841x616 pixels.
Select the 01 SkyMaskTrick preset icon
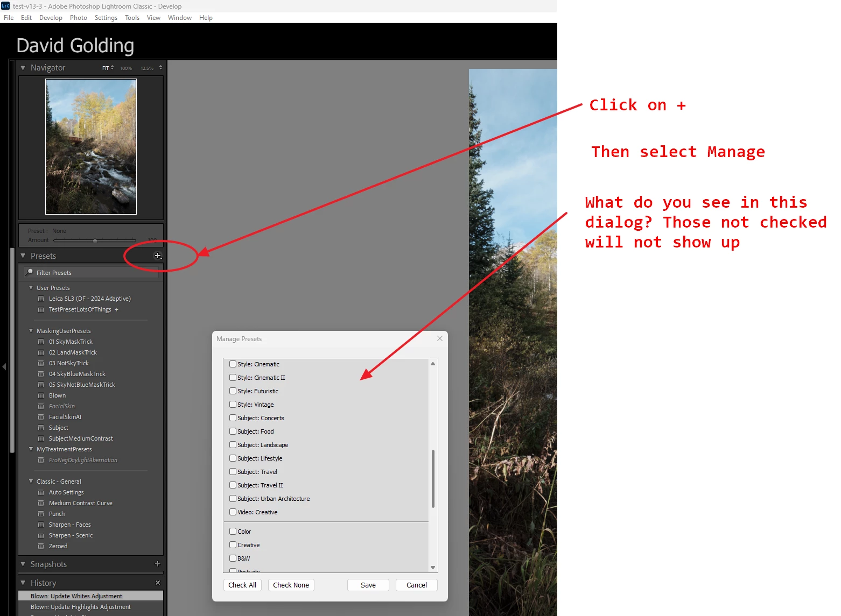coord(41,342)
